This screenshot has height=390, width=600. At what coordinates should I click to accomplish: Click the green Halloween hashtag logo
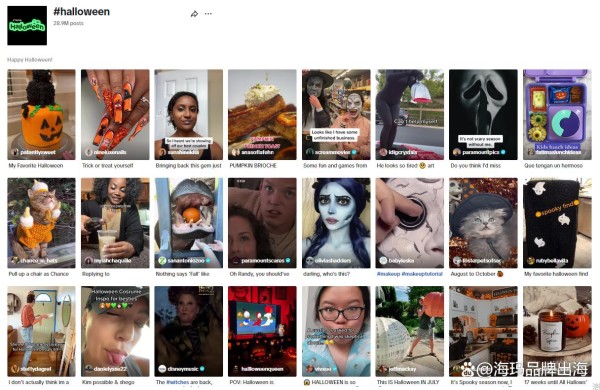coord(27,26)
